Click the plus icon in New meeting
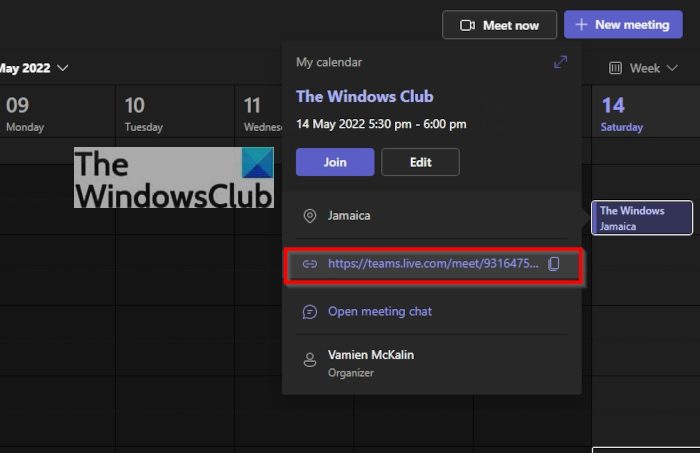 point(581,25)
